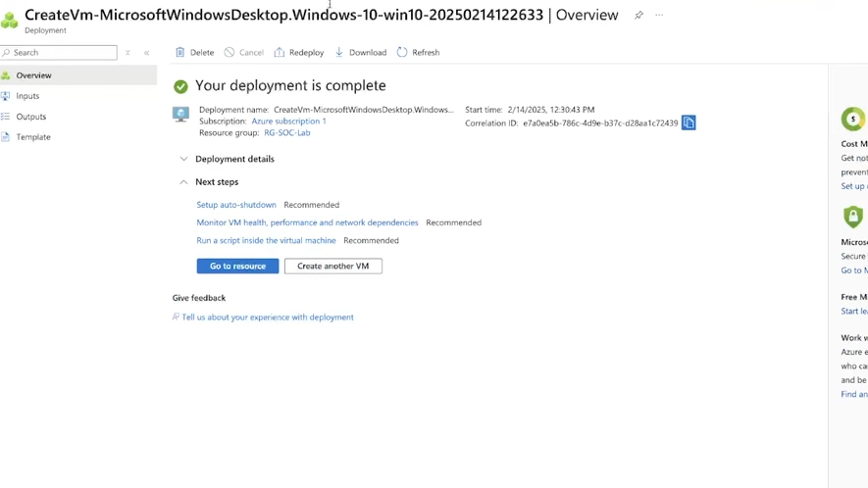Open the Azure subscription 1 link
The height and width of the screenshot is (488, 868).
coord(288,122)
